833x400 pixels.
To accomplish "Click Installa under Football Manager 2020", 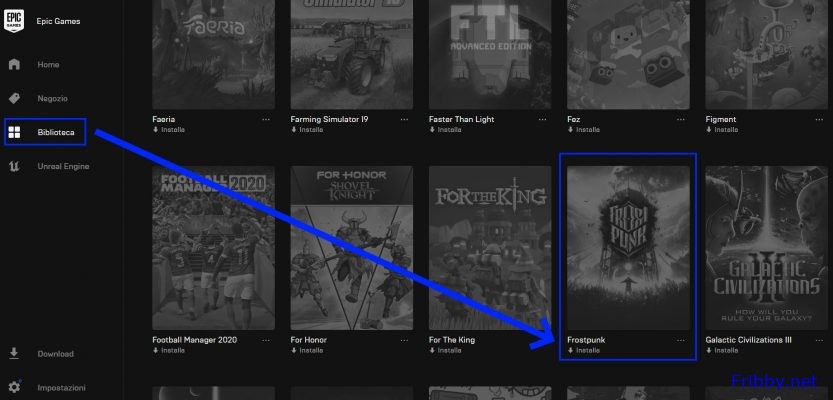I will 169,351.
